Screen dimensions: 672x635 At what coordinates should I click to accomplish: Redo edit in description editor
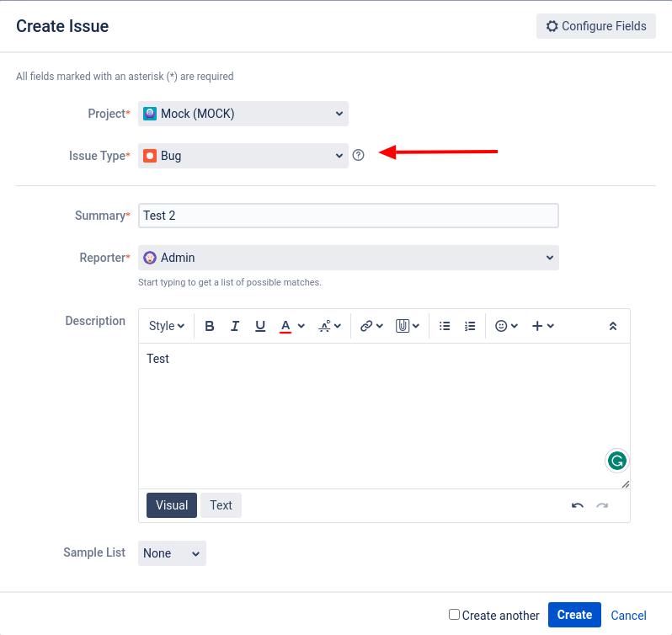(602, 505)
